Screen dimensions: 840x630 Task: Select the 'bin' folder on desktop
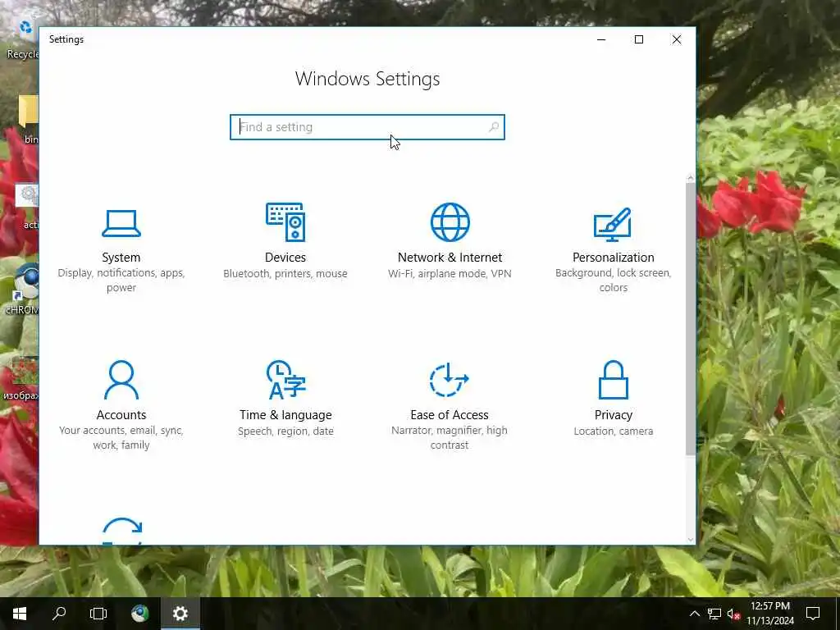29,119
